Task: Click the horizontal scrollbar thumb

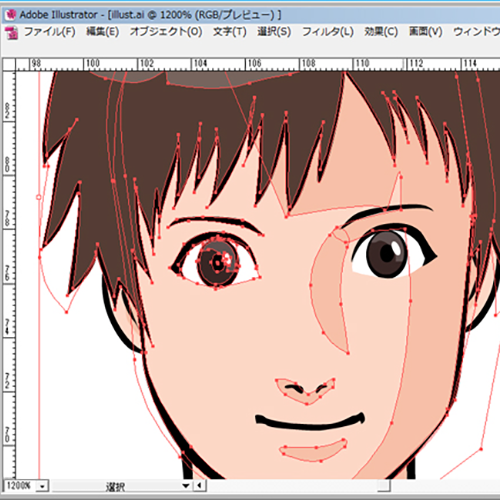Action: (x=384, y=485)
